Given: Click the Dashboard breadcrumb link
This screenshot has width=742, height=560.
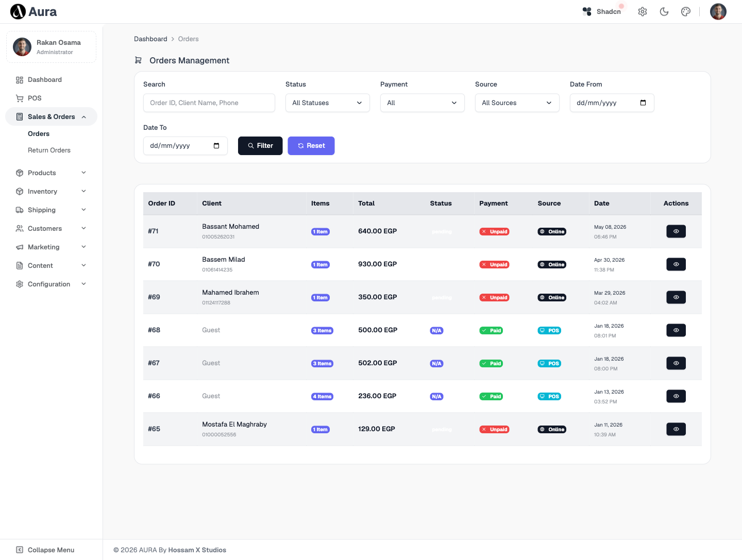Looking at the screenshot, I should (x=150, y=39).
